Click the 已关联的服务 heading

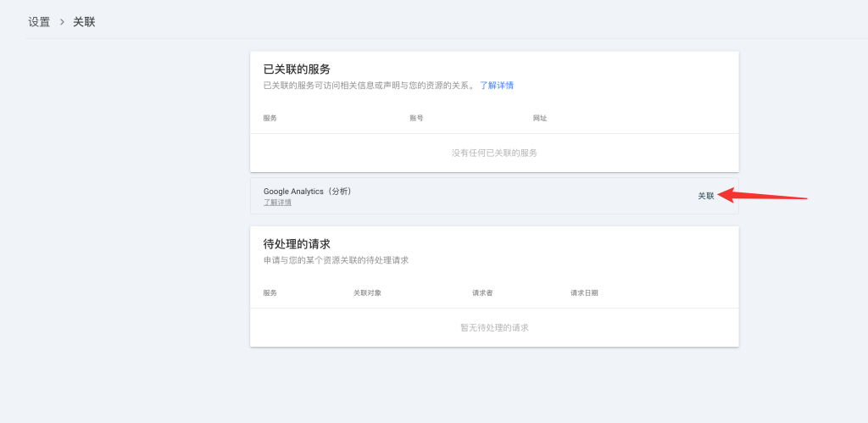(x=297, y=70)
